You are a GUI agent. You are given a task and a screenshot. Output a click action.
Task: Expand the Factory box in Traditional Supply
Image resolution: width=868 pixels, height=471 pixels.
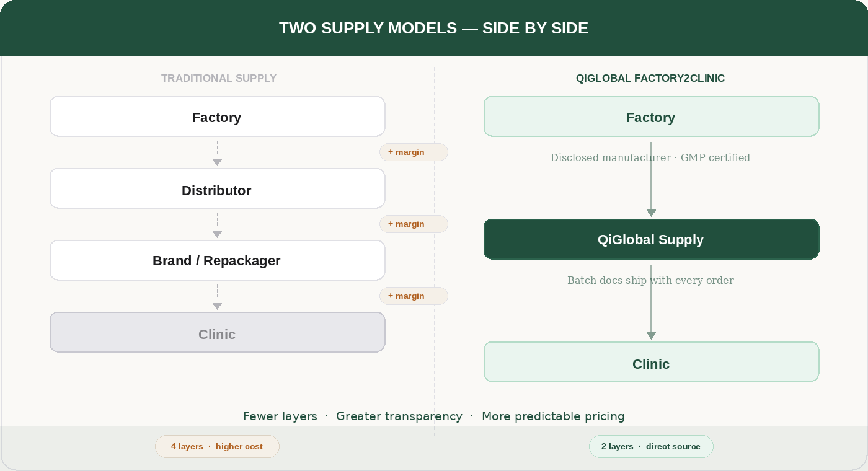pyautogui.click(x=217, y=117)
